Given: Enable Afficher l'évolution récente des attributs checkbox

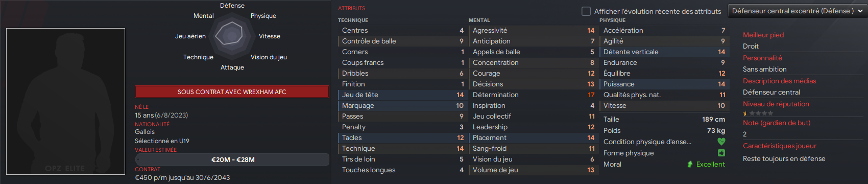Looking at the screenshot, I should 586,11.
